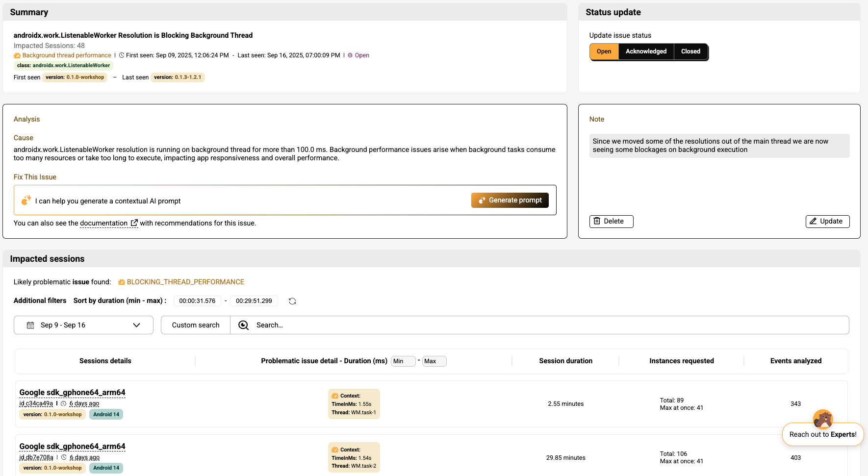Click the external link icon beside documentation
The height and width of the screenshot is (476, 868).
[x=134, y=223]
